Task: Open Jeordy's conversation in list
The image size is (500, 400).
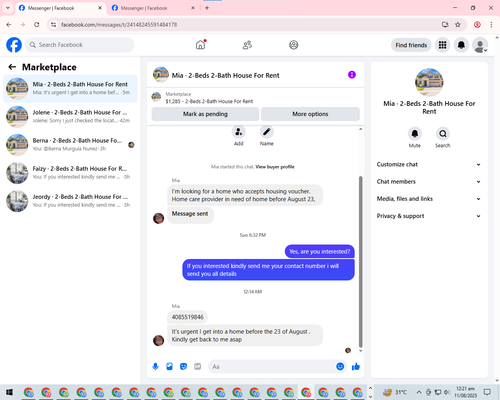Action: click(70, 201)
